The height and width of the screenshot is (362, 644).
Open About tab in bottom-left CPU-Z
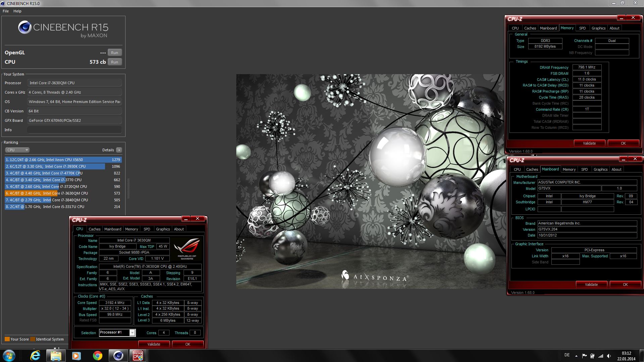[179, 229]
